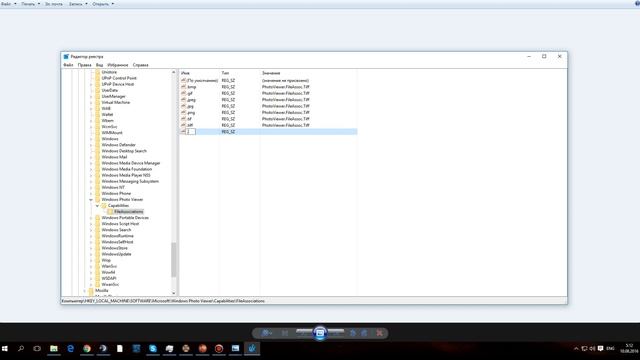Click Эл. почта in Photo Viewer toolbar
This screenshot has width=640, height=360.
coord(54,4)
